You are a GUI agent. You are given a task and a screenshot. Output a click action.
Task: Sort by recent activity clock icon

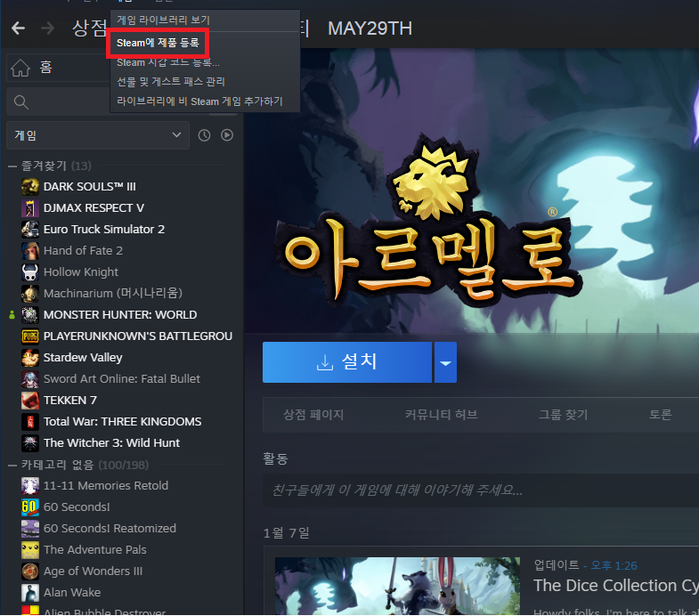pyautogui.click(x=204, y=135)
